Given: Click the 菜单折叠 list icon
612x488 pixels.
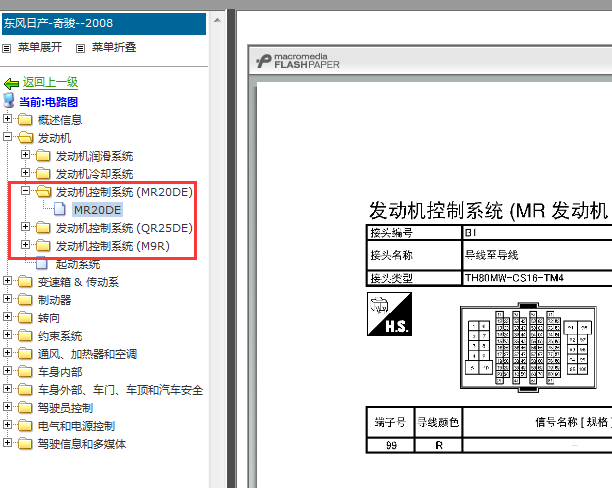Looking at the screenshot, I should pyautogui.click(x=80, y=48).
